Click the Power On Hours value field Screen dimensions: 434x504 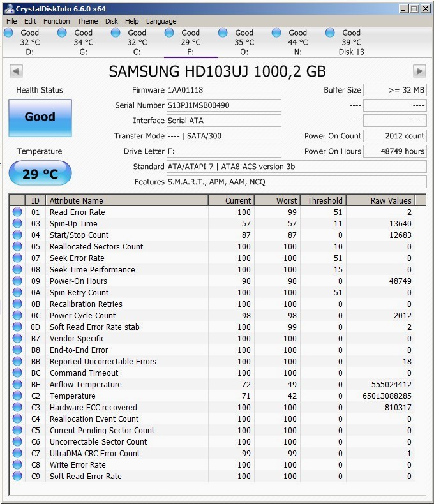click(395, 151)
